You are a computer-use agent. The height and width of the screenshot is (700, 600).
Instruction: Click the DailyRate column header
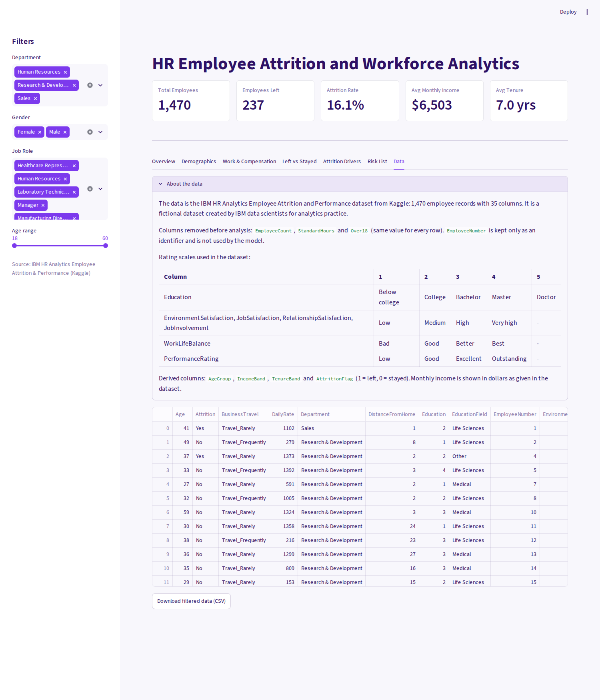point(283,414)
